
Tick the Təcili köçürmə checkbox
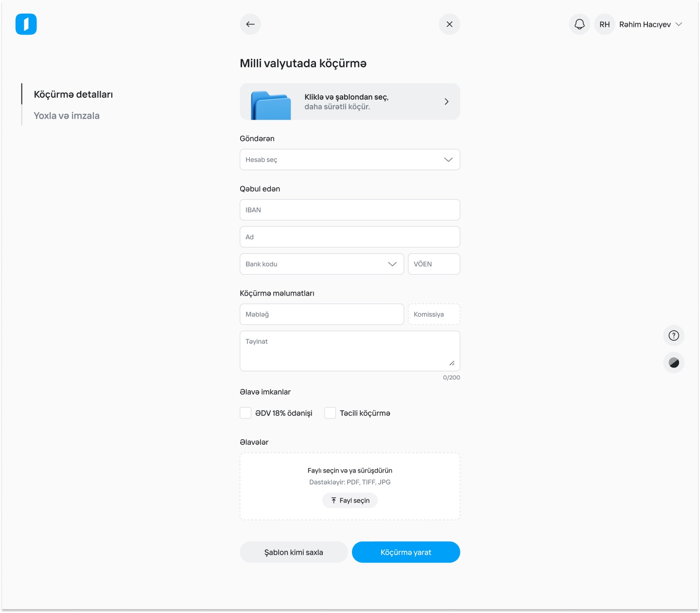[330, 413]
